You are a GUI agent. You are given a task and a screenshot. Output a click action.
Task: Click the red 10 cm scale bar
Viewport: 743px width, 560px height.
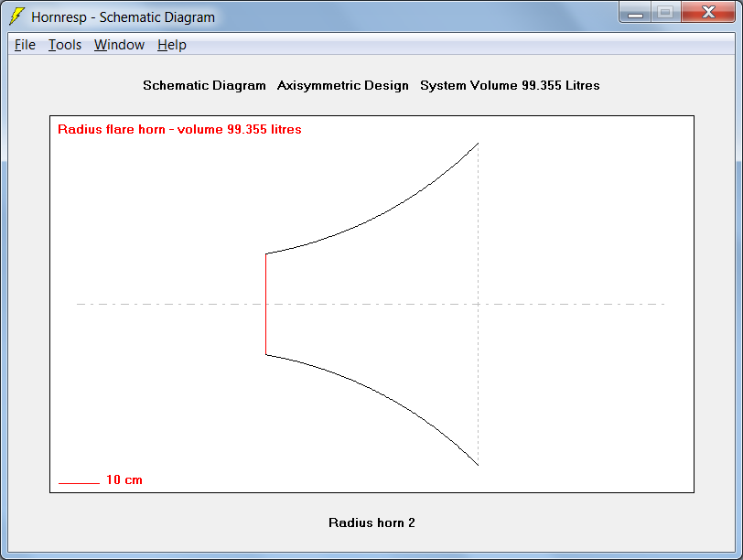tap(79, 483)
